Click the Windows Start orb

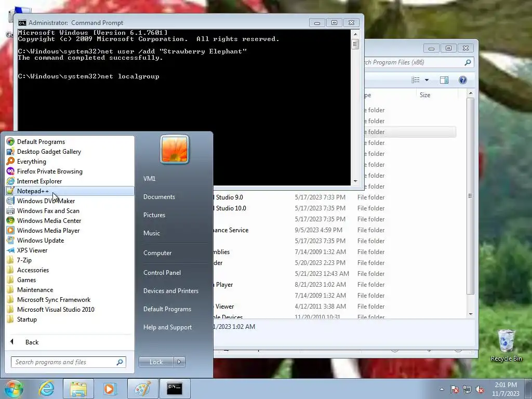(x=14, y=389)
